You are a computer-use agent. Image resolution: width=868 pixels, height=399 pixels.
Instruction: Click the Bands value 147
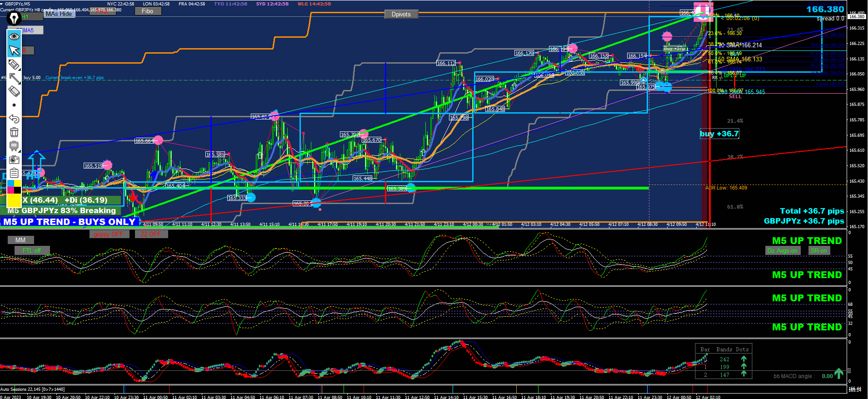724,375
